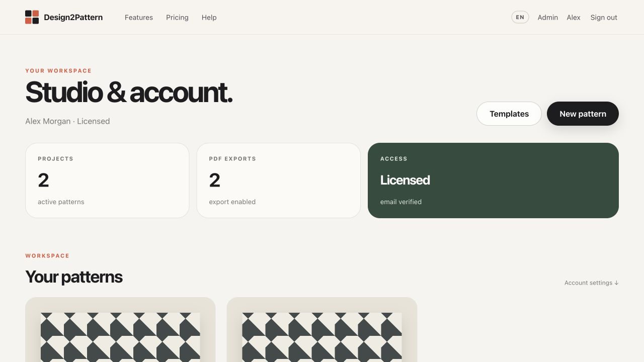Click the 'Studio & account.' heading
Image resolution: width=644 pixels, height=362 pixels.
coord(129,92)
